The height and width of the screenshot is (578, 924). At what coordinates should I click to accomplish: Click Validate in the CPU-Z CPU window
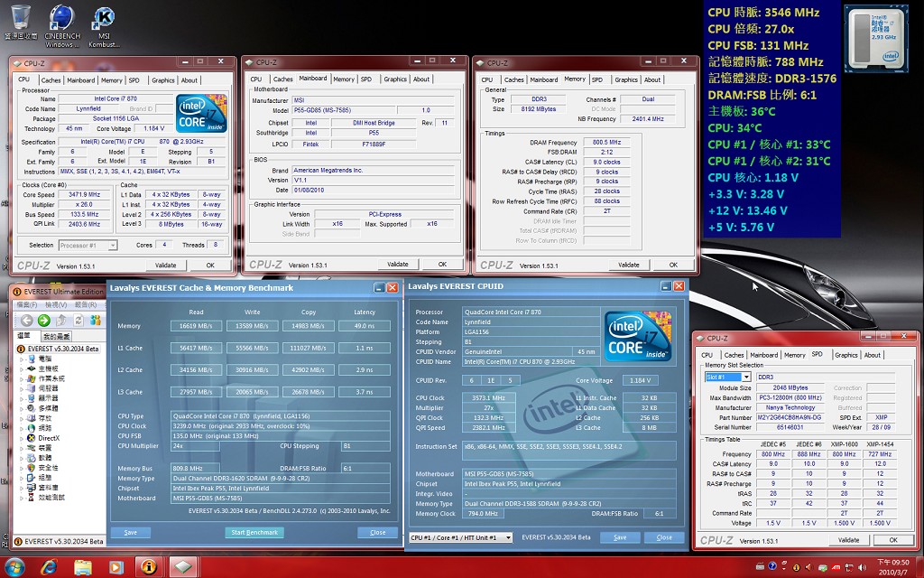pyautogui.click(x=166, y=266)
